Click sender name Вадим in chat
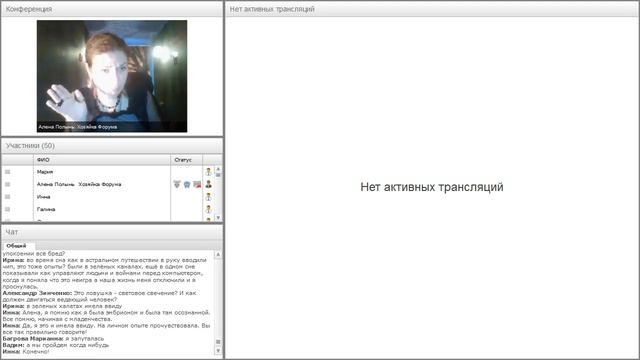 point(13,345)
